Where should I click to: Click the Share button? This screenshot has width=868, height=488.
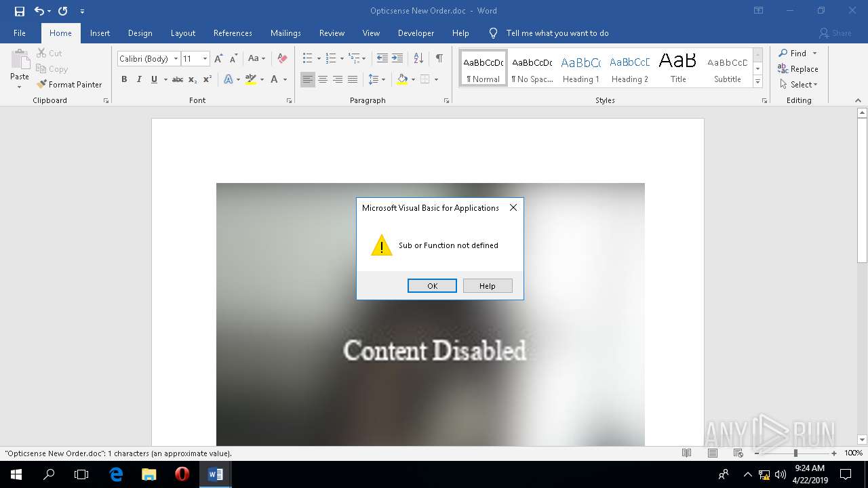(835, 33)
